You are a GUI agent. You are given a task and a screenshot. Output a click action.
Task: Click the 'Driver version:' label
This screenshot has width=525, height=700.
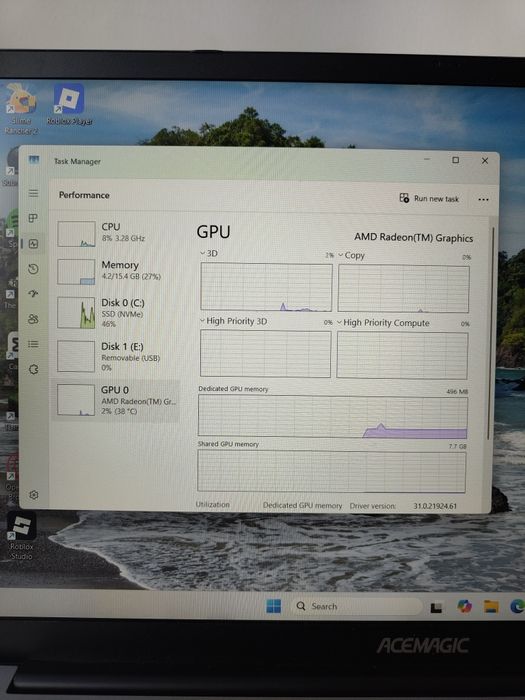pos(373,506)
